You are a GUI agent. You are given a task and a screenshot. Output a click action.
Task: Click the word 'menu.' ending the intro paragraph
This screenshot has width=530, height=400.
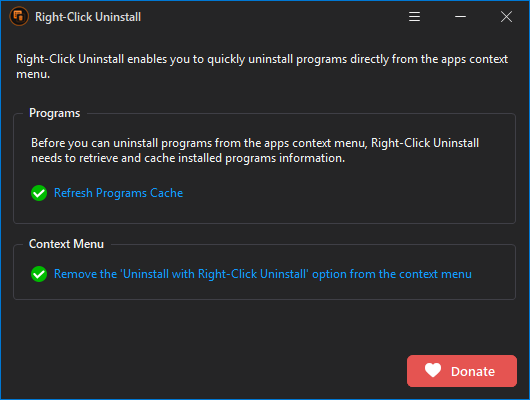click(33, 74)
